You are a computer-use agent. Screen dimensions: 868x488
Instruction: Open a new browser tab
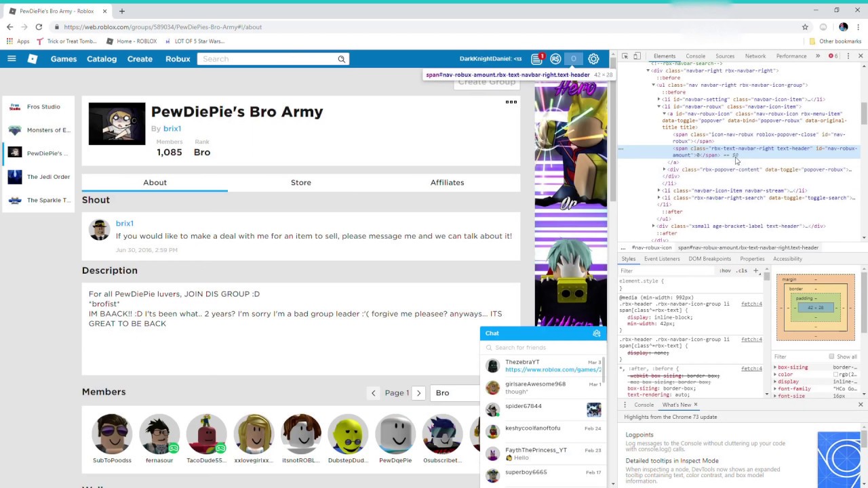pyautogui.click(x=122, y=11)
